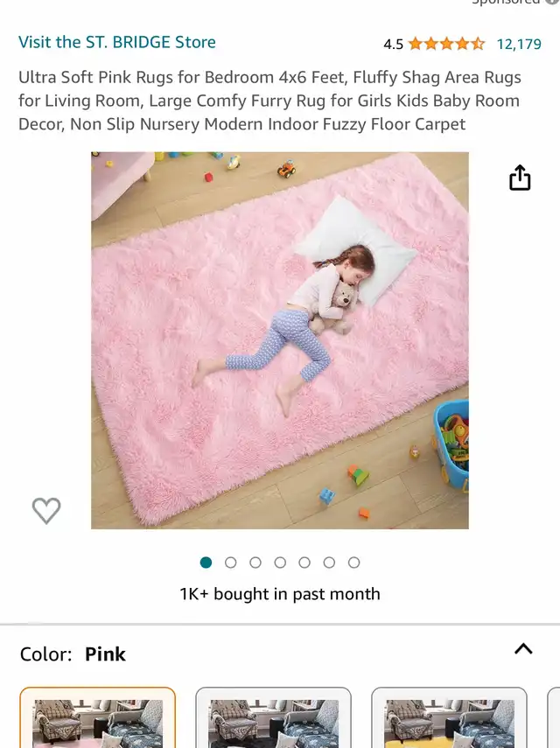Choose the selected Pink color swatch
The width and height of the screenshot is (560, 748).
[97, 717]
